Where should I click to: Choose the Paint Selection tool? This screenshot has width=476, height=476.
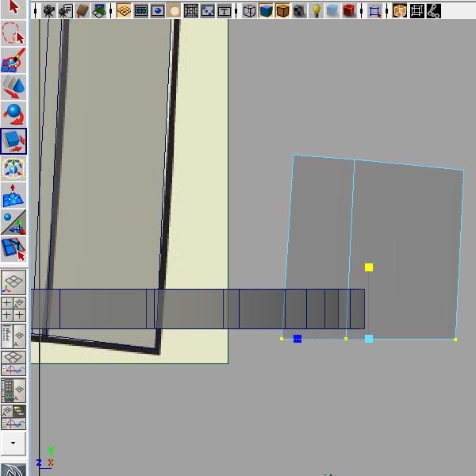coord(13,60)
